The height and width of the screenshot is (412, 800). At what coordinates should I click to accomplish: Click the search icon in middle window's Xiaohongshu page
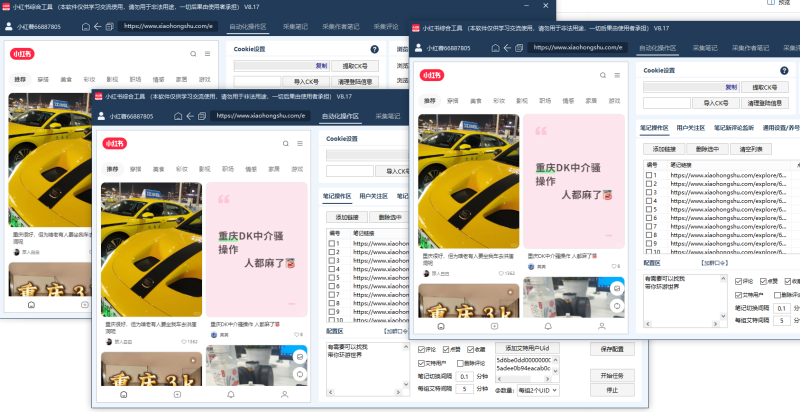[x=286, y=144]
